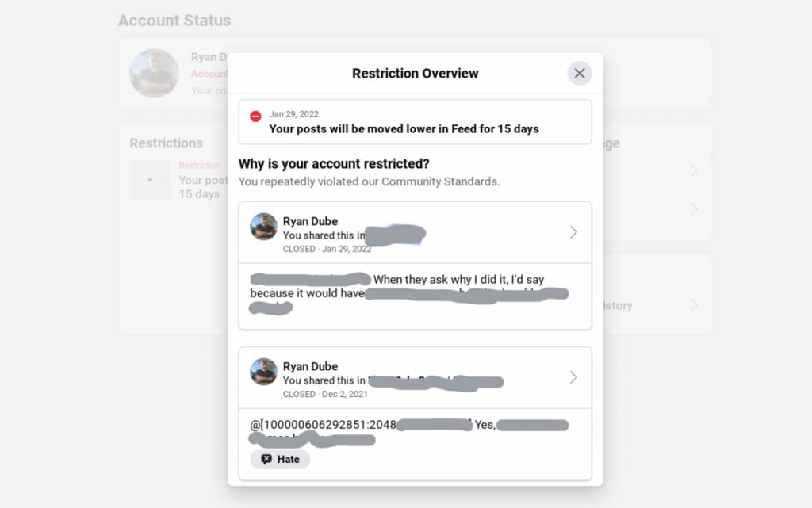Click Ryan Dube's avatar on the Dec 2 post
Screen dimensions: 812x508
[x=264, y=372]
